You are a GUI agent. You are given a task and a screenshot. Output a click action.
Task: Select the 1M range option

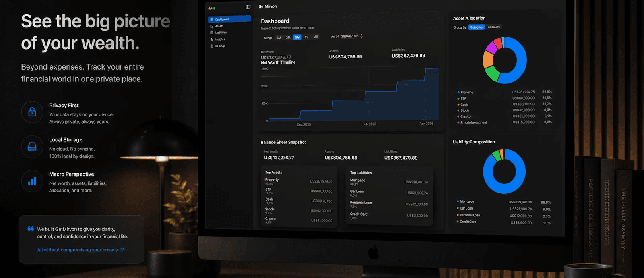[279, 37]
